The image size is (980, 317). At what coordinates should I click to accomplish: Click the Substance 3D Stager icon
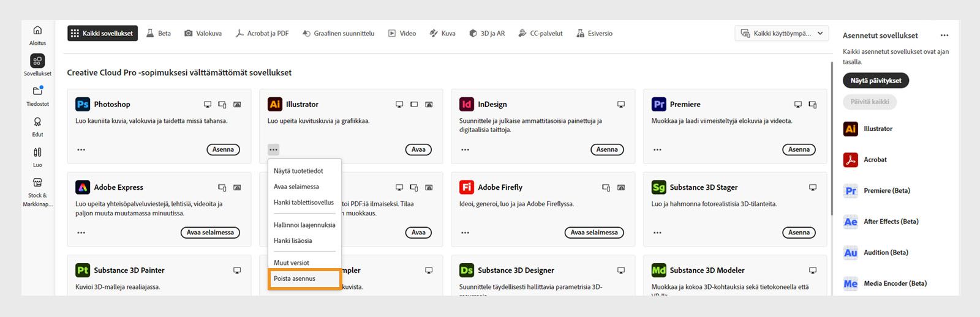pyautogui.click(x=659, y=187)
